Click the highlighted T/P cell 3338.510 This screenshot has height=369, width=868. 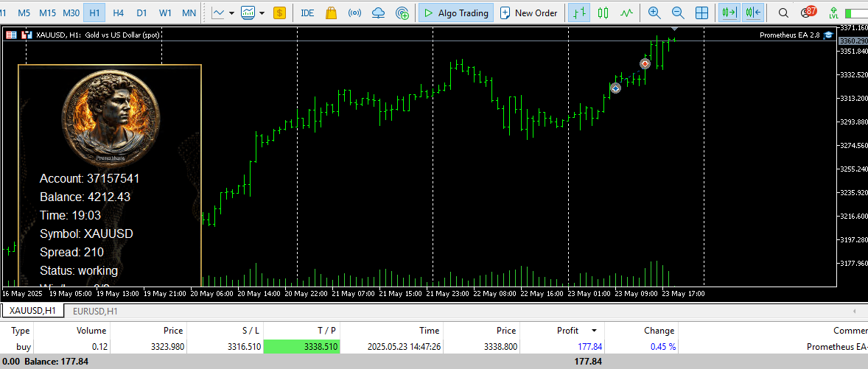(x=301, y=347)
